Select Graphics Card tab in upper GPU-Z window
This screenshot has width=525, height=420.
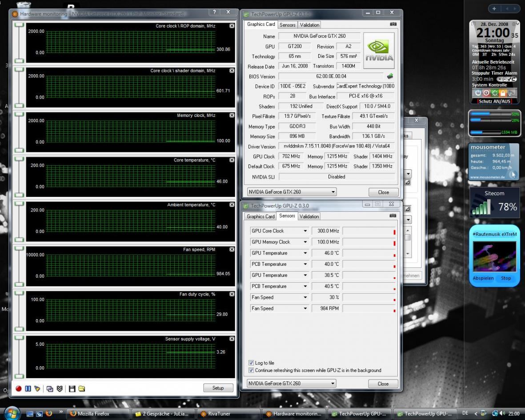click(261, 24)
